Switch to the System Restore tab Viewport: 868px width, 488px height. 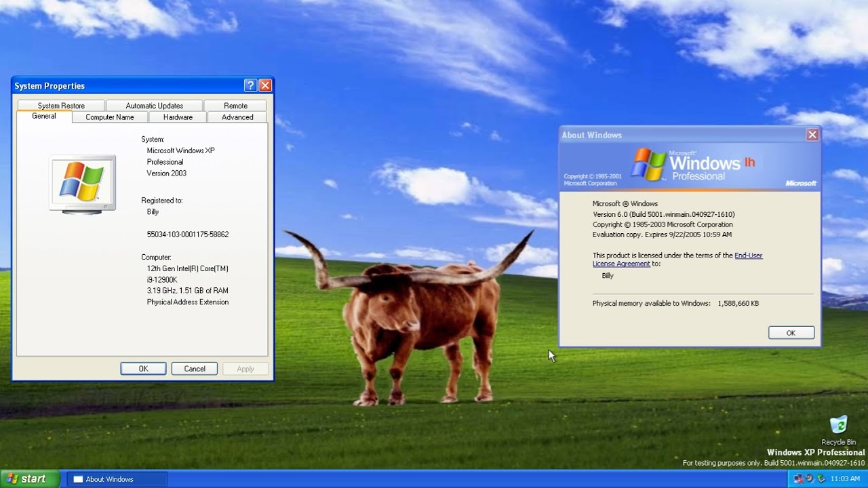click(x=61, y=106)
